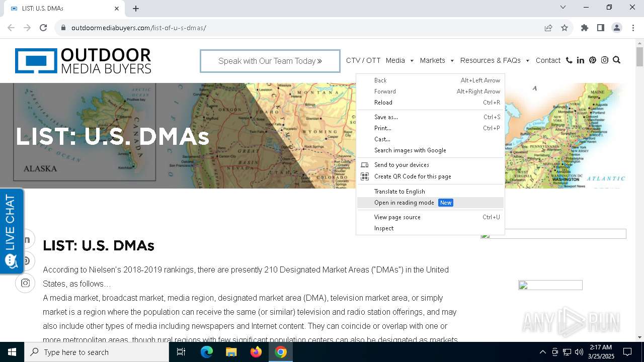The width and height of the screenshot is (644, 362).
Task: Close the LIST: U.S. DMAs tab
Action: 117,9
